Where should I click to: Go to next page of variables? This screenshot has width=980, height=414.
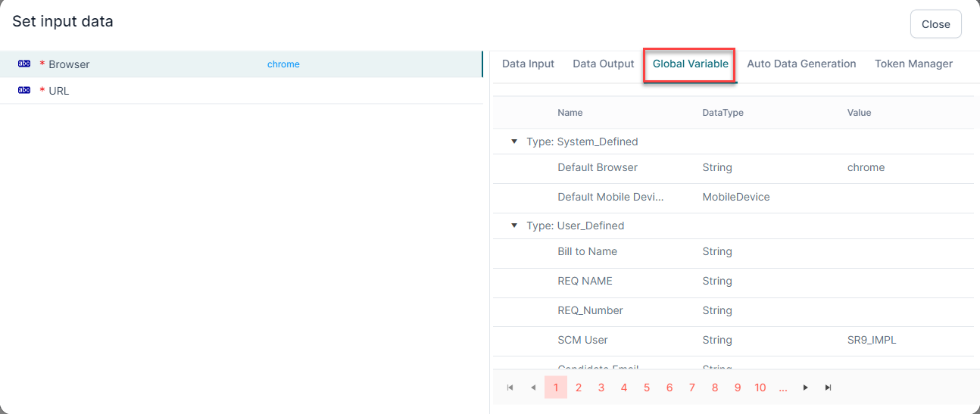806,388
